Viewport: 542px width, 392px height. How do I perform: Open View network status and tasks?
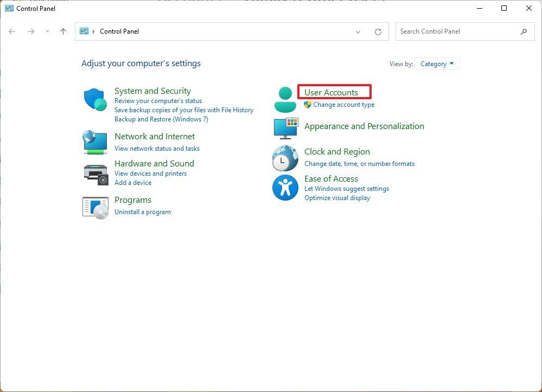tap(157, 148)
